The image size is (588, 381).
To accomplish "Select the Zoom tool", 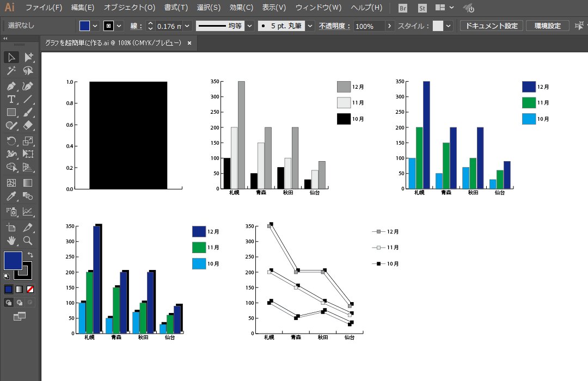I will pos(28,241).
